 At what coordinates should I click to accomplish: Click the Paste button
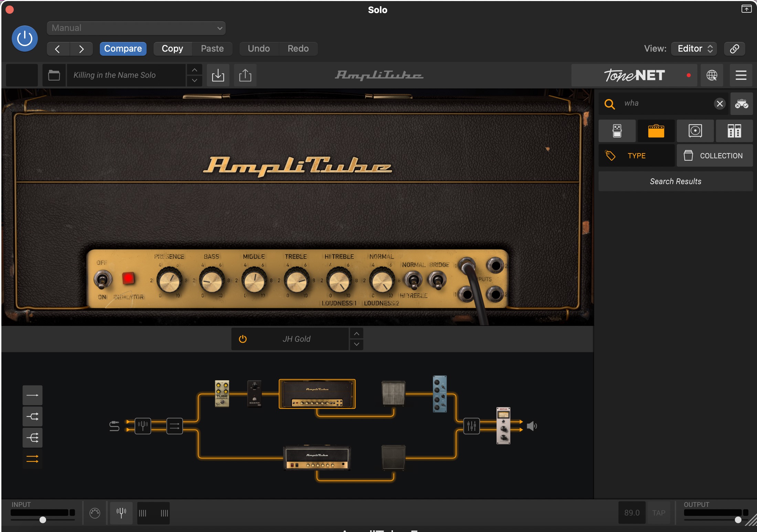click(x=212, y=49)
